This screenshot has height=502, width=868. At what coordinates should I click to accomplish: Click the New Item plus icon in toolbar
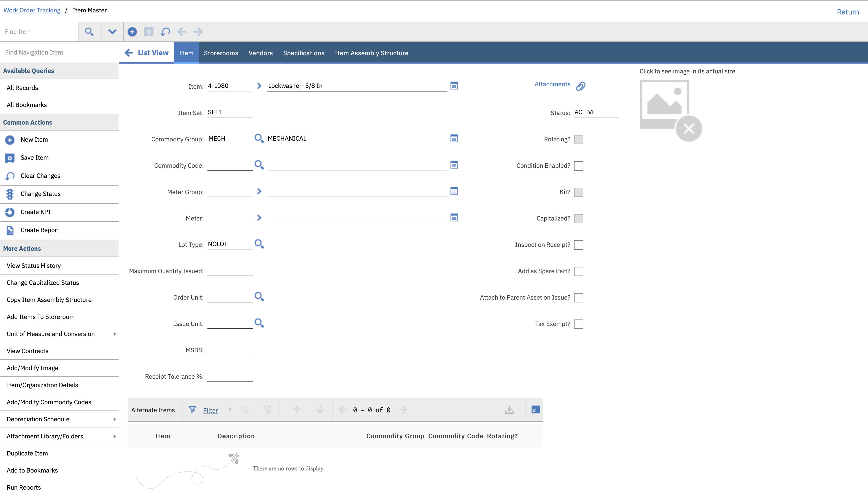(132, 32)
